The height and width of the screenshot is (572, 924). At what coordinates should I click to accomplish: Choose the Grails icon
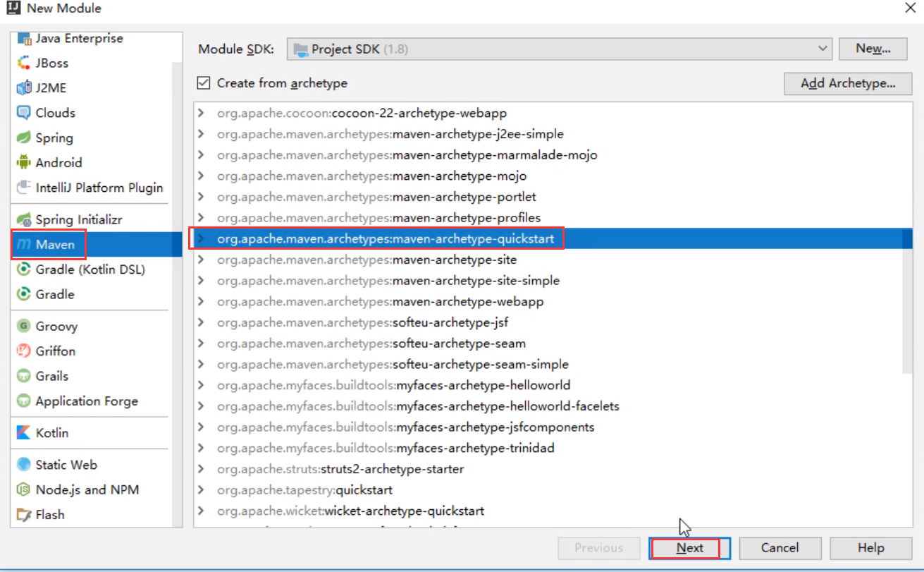coord(24,376)
